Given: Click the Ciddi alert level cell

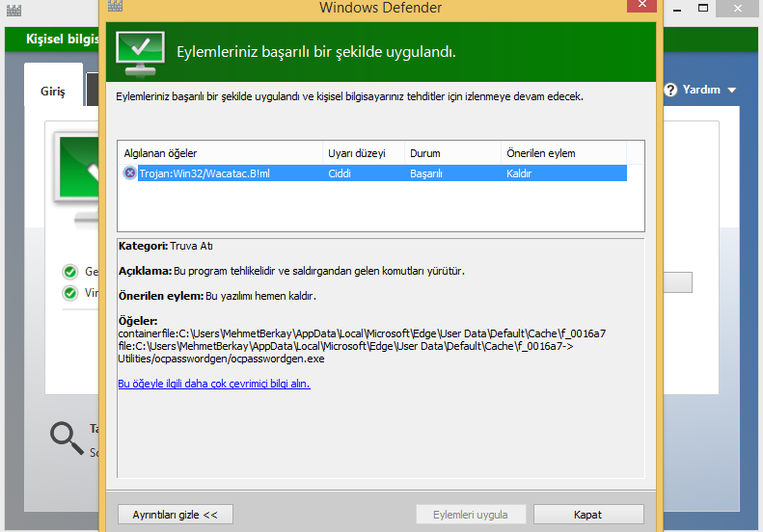Looking at the screenshot, I should (x=340, y=173).
